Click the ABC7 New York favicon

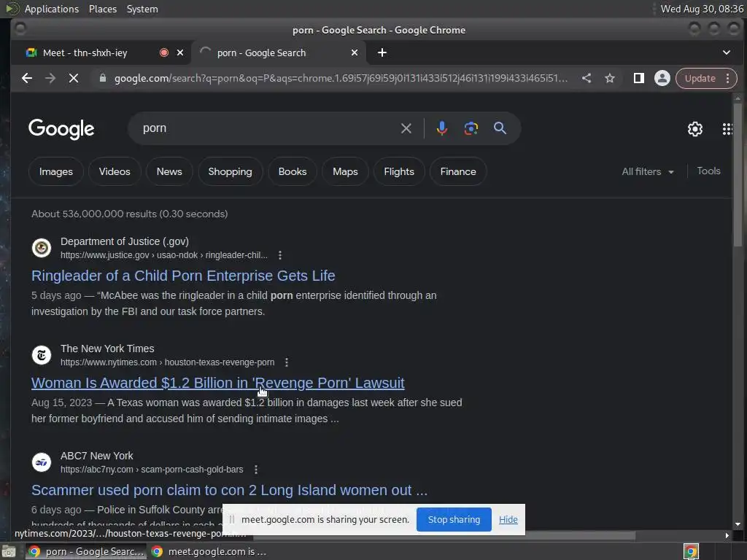(x=42, y=462)
